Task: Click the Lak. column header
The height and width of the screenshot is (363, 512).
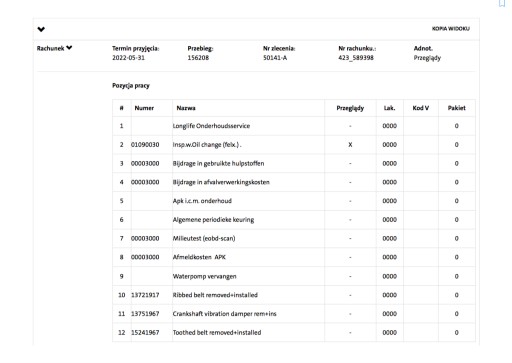Action: point(389,108)
